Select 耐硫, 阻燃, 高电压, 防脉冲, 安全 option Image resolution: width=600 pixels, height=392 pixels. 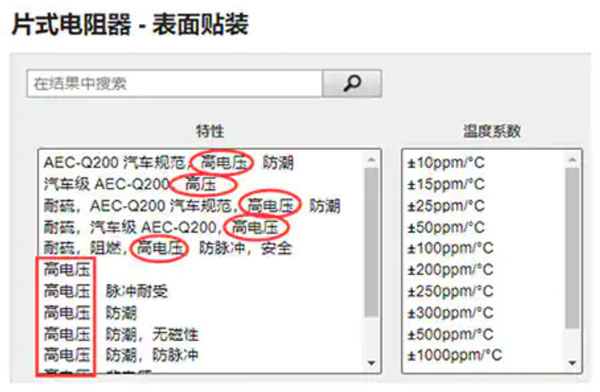168,248
